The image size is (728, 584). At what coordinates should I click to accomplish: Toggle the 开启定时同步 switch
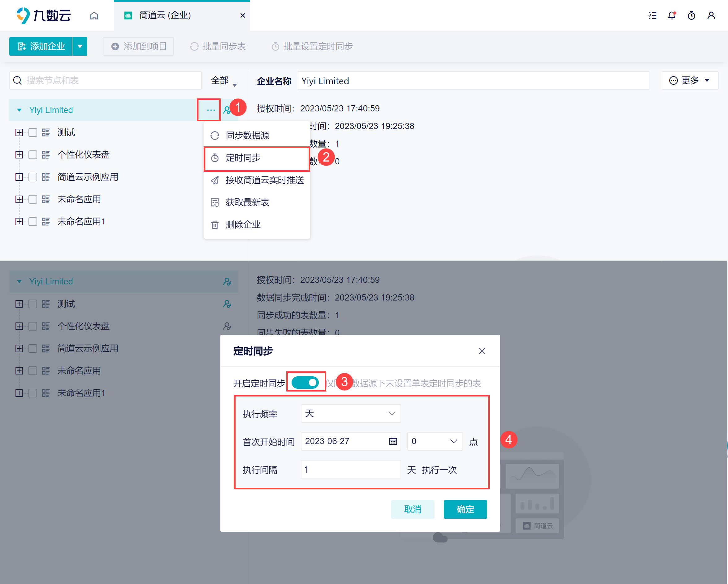[305, 383]
